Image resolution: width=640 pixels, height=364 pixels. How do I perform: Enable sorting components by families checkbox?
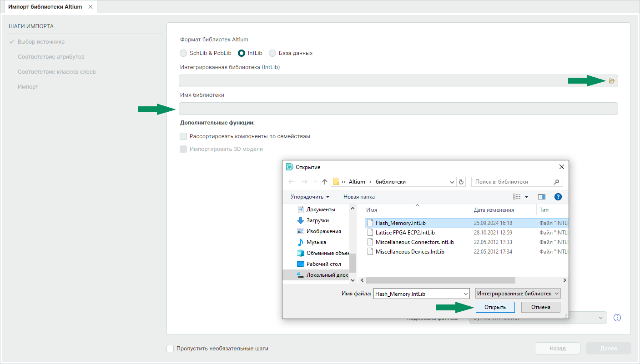(x=183, y=136)
